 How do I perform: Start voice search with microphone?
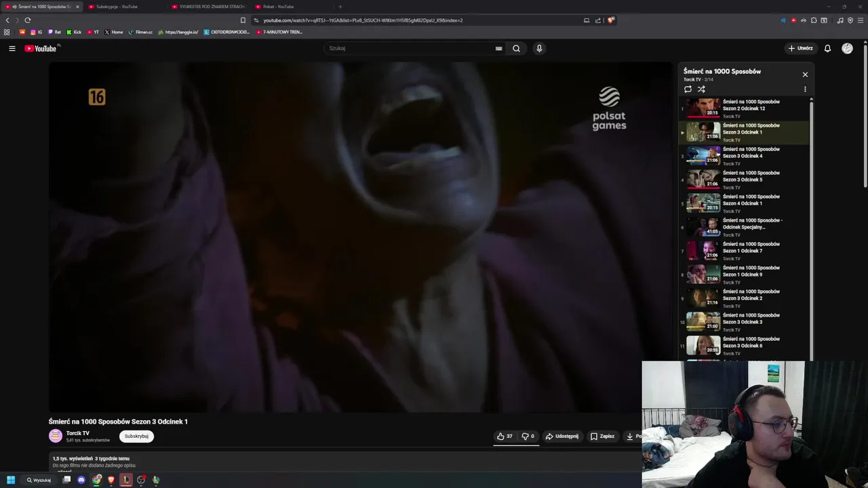click(x=539, y=48)
